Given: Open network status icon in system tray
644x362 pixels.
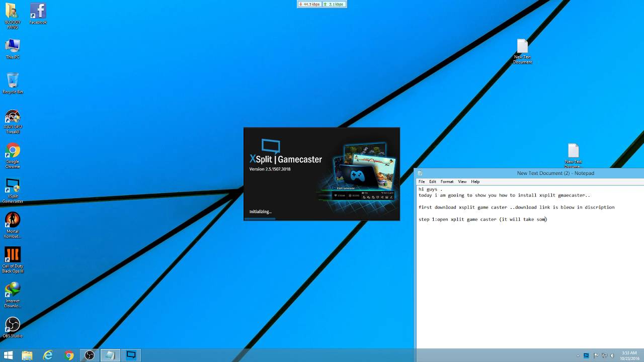Looking at the screenshot, I should (604, 355).
